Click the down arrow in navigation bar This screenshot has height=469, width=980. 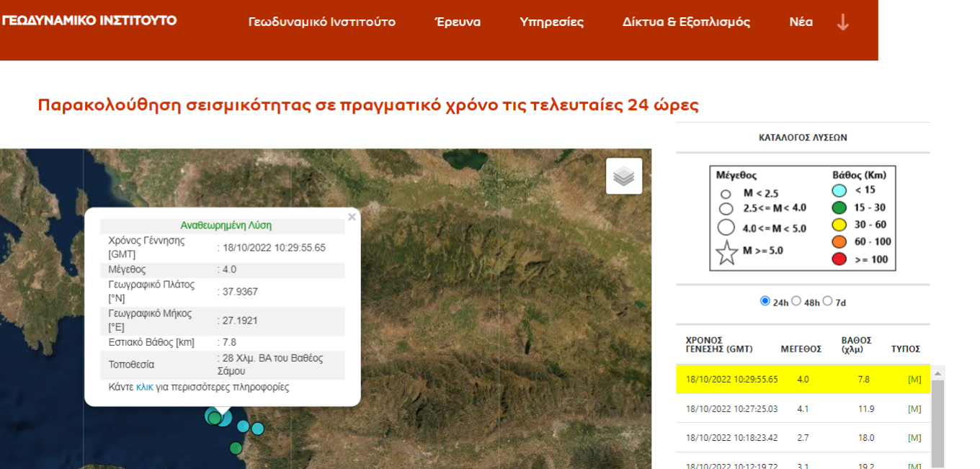click(842, 22)
